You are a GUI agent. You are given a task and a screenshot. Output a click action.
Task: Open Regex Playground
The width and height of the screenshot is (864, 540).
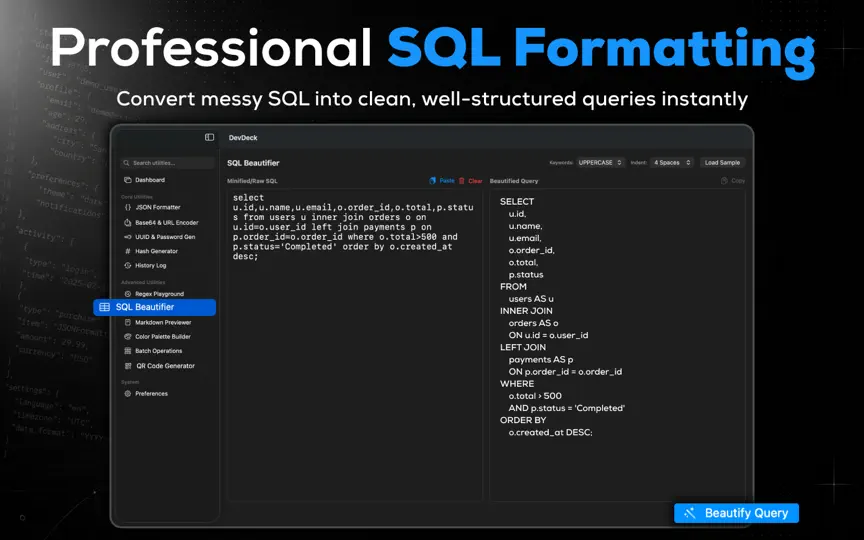tap(159, 294)
